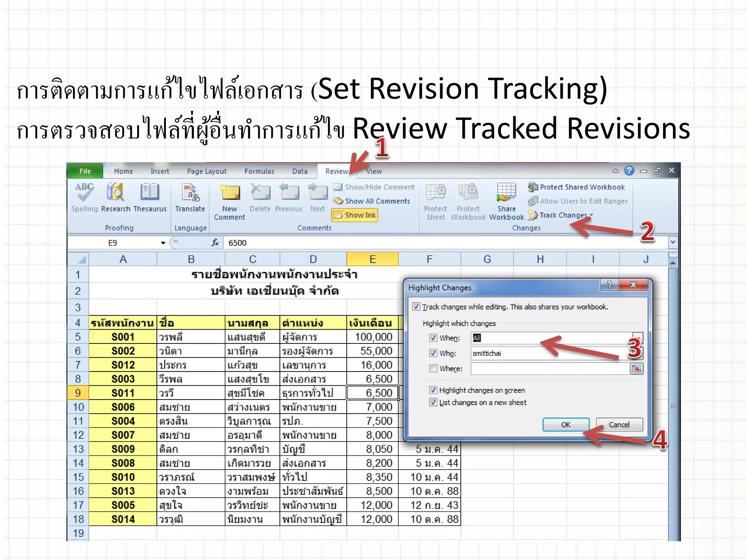Click the formula bar value 6500

(x=237, y=243)
